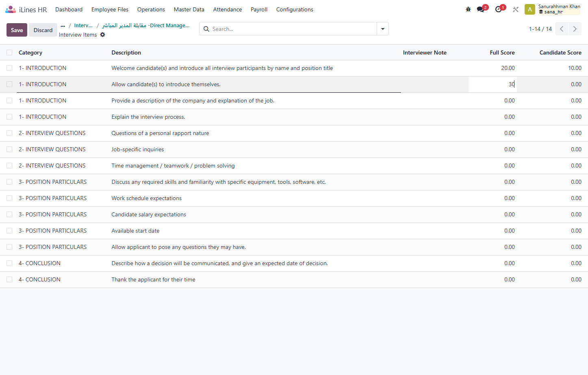Image resolution: width=588 pixels, height=375 pixels.
Task: Open the debug bug icon
Action: (x=468, y=9)
